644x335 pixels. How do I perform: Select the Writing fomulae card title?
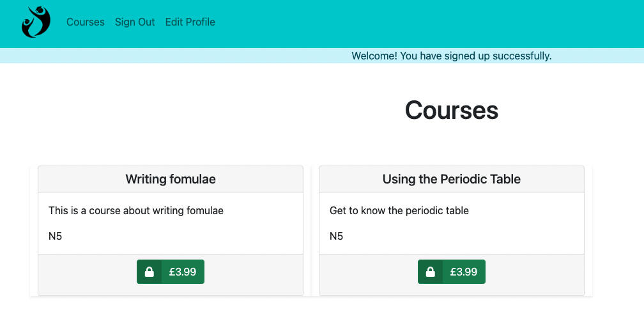[x=171, y=180]
